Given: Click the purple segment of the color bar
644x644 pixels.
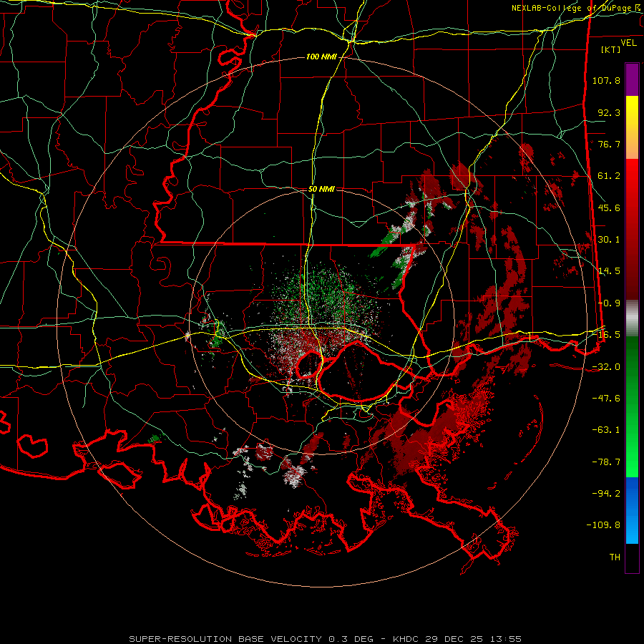Looking at the screenshot, I should click(x=632, y=79).
